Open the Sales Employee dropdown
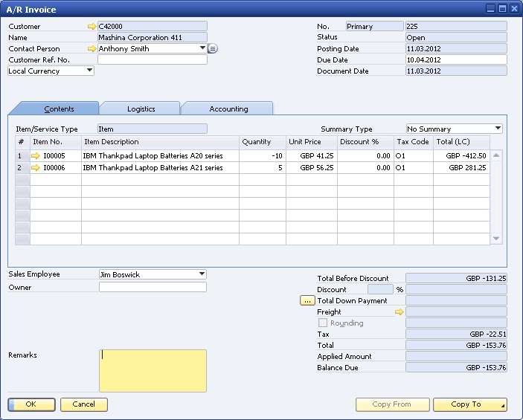Viewport: 523px width, 420px height. pos(202,274)
